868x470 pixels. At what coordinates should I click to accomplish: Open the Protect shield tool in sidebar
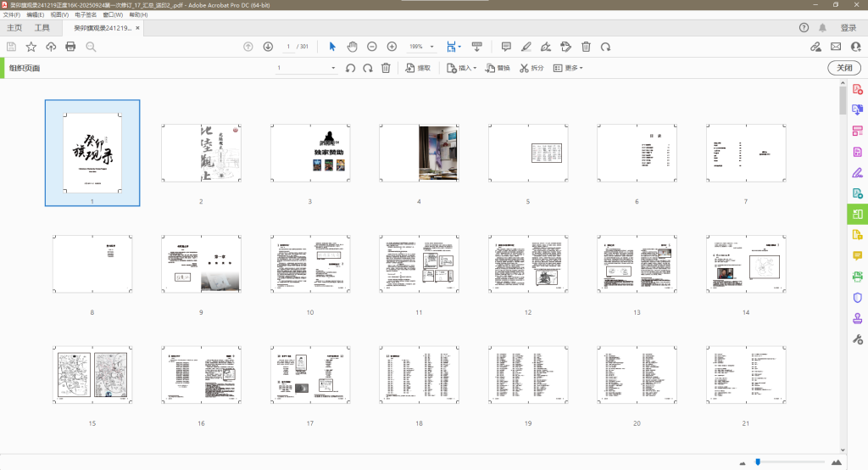point(857,298)
